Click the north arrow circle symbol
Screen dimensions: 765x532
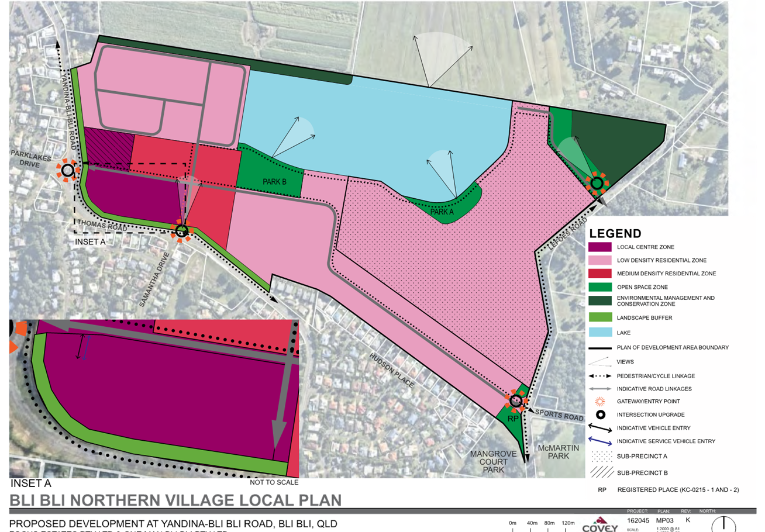pos(724,524)
